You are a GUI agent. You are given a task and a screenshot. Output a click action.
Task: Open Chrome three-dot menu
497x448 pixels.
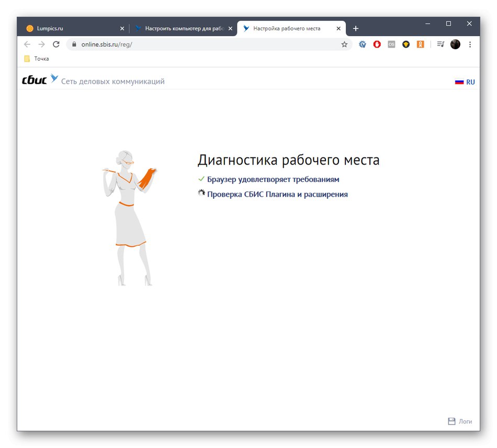point(470,44)
